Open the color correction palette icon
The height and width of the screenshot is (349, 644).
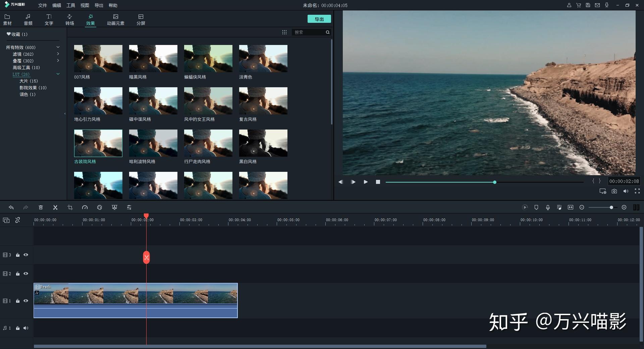100,207
